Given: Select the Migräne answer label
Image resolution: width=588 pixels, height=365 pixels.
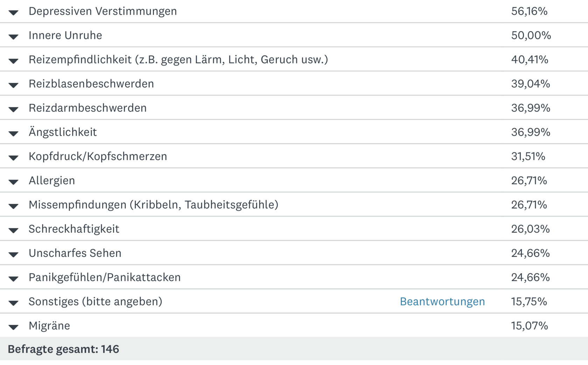Looking at the screenshot, I should [49, 325].
